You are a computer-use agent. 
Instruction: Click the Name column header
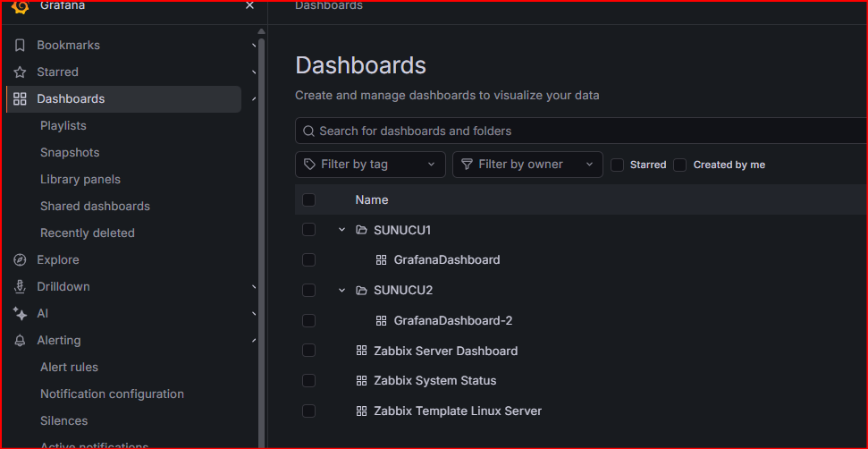(372, 199)
